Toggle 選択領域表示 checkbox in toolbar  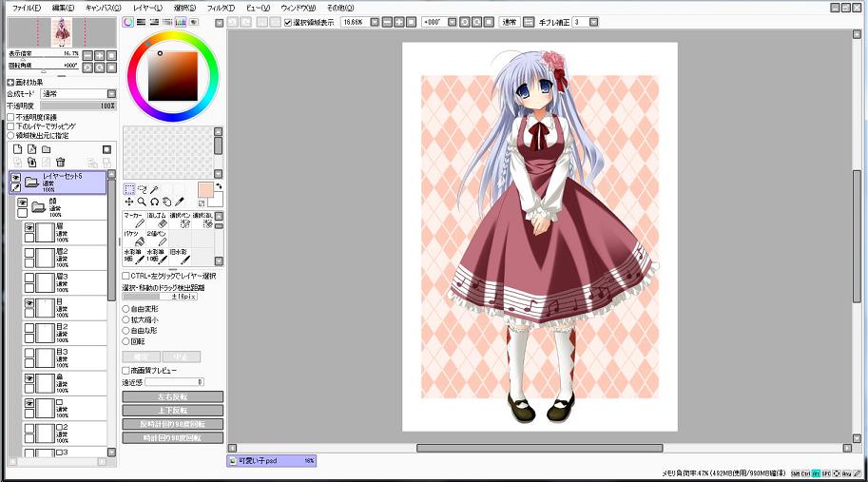pos(288,21)
